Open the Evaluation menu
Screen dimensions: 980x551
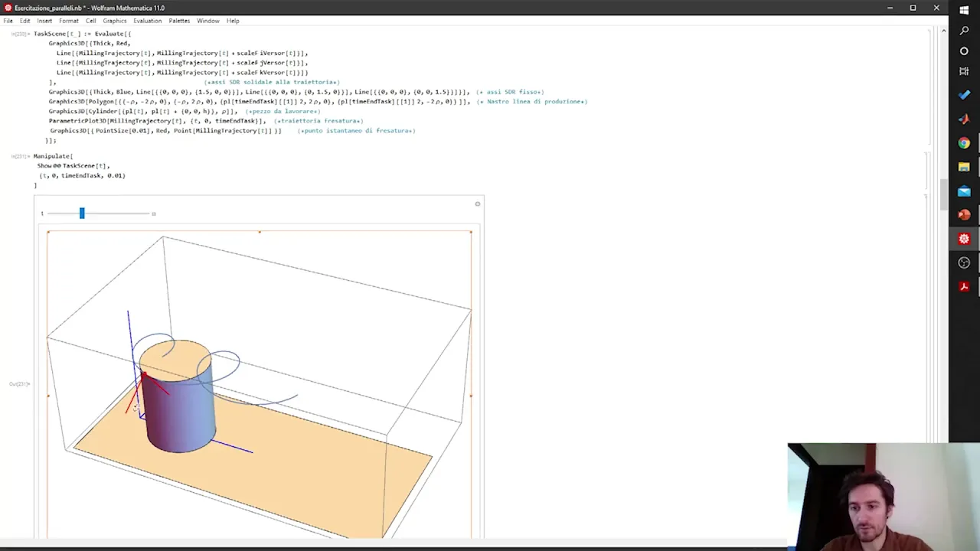pos(147,21)
